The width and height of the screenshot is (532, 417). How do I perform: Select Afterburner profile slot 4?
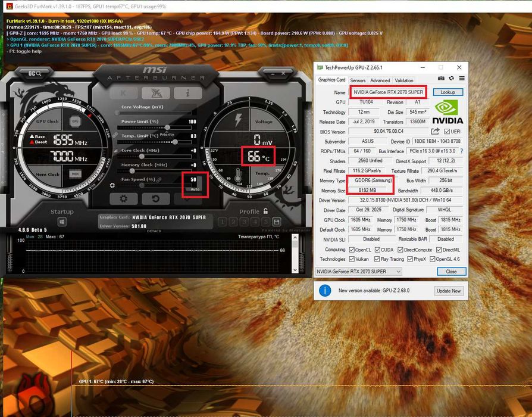click(x=255, y=222)
